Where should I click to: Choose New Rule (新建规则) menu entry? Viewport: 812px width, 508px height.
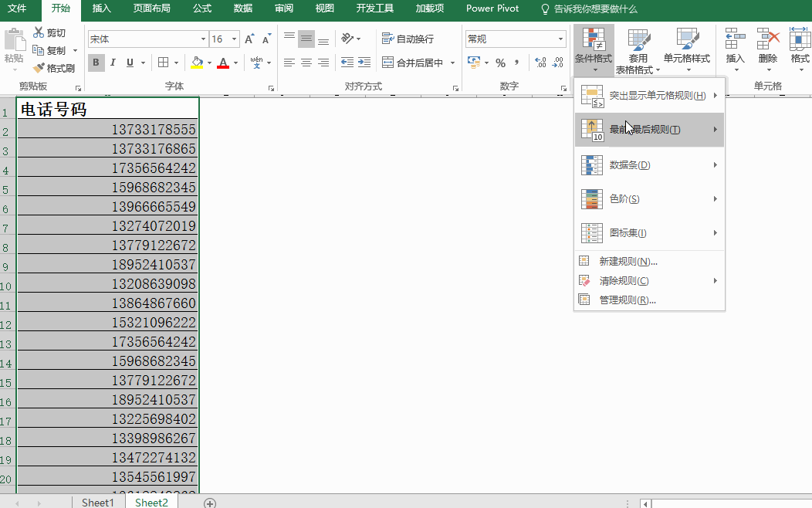pos(628,261)
